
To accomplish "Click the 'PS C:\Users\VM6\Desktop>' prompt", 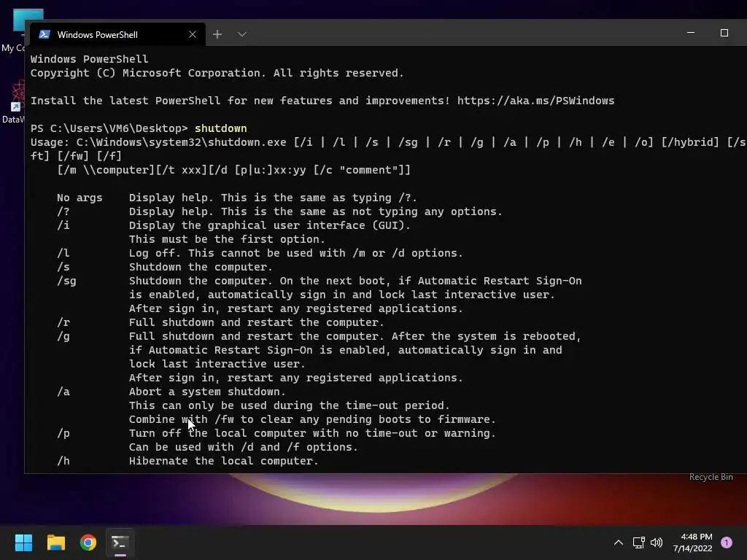I will [109, 128].
